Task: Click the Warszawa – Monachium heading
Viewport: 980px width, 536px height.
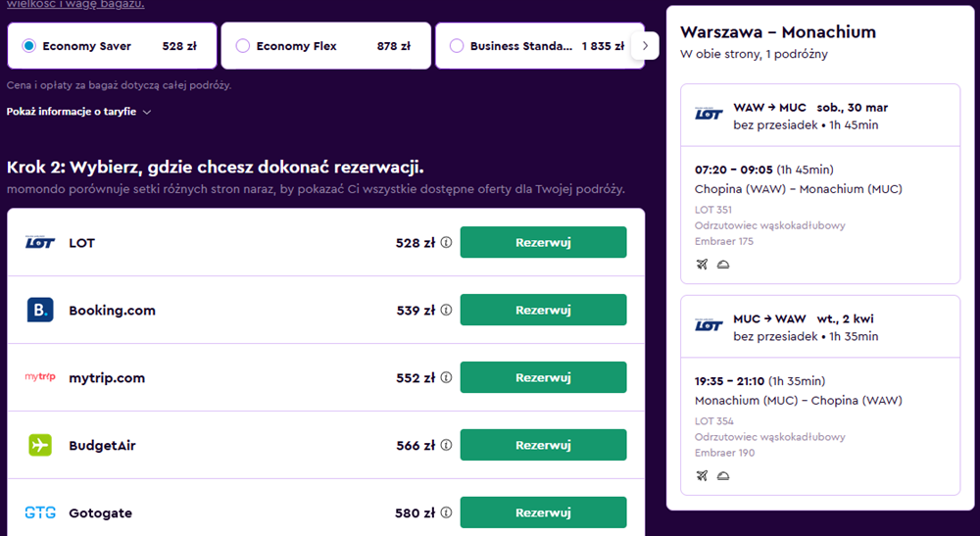Action: [778, 32]
